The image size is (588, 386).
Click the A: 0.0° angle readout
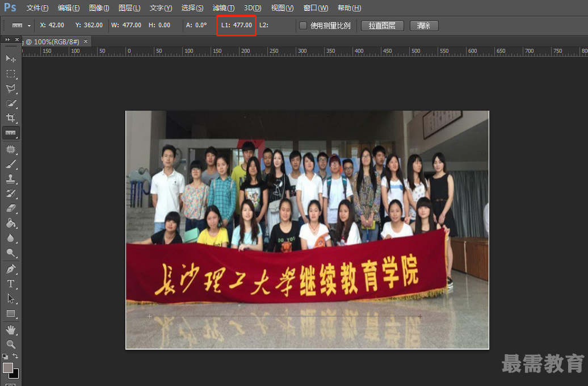pyautogui.click(x=196, y=25)
